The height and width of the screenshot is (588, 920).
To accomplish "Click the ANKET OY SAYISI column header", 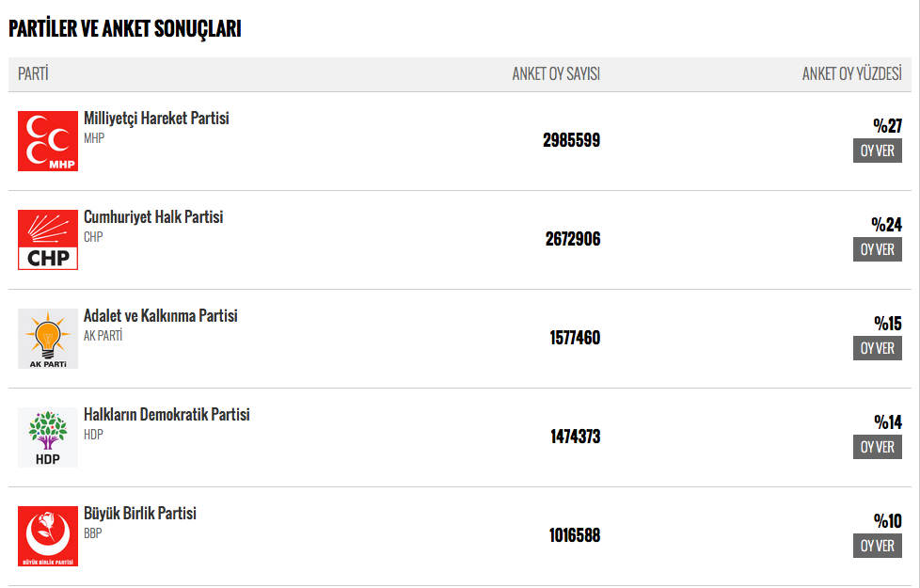I will click(556, 74).
